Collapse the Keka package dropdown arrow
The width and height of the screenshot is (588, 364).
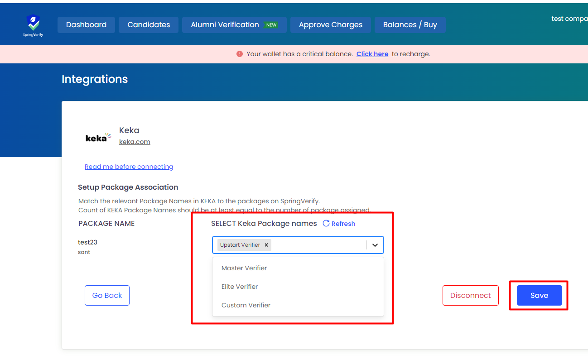coord(375,245)
